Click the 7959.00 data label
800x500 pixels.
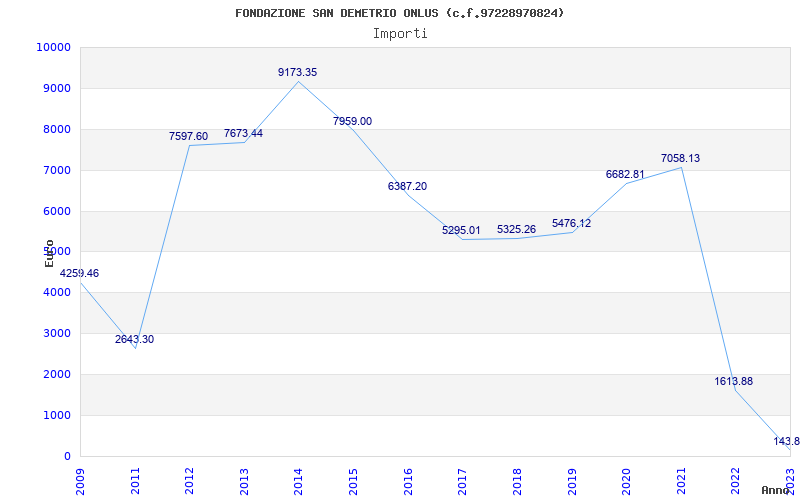pos(352,121)
